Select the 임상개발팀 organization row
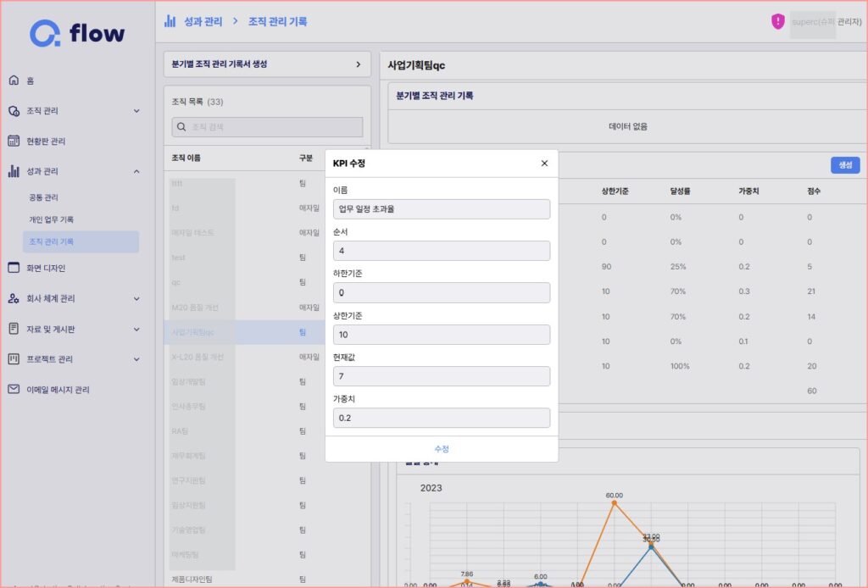868x588 pixels. click(x=244, y=381)
